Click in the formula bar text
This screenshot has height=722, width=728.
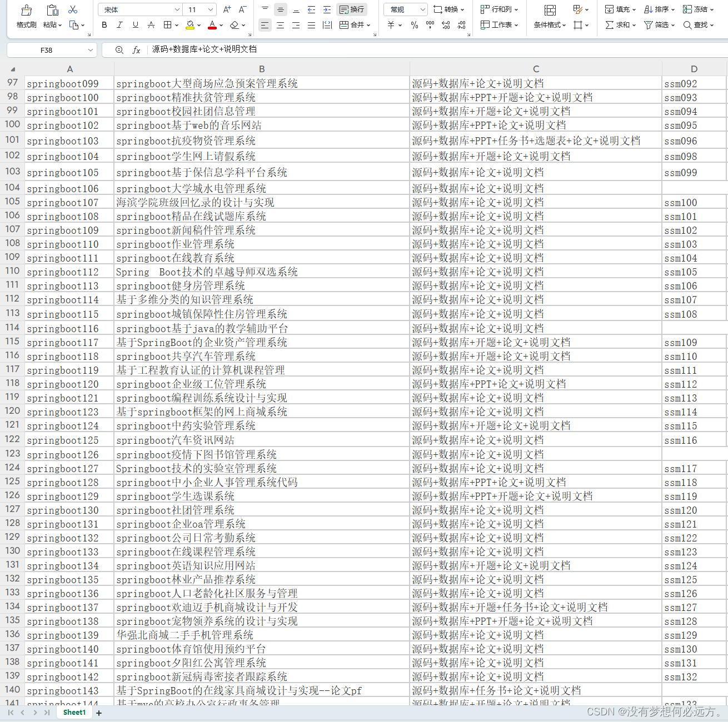(x=205, y=49)
